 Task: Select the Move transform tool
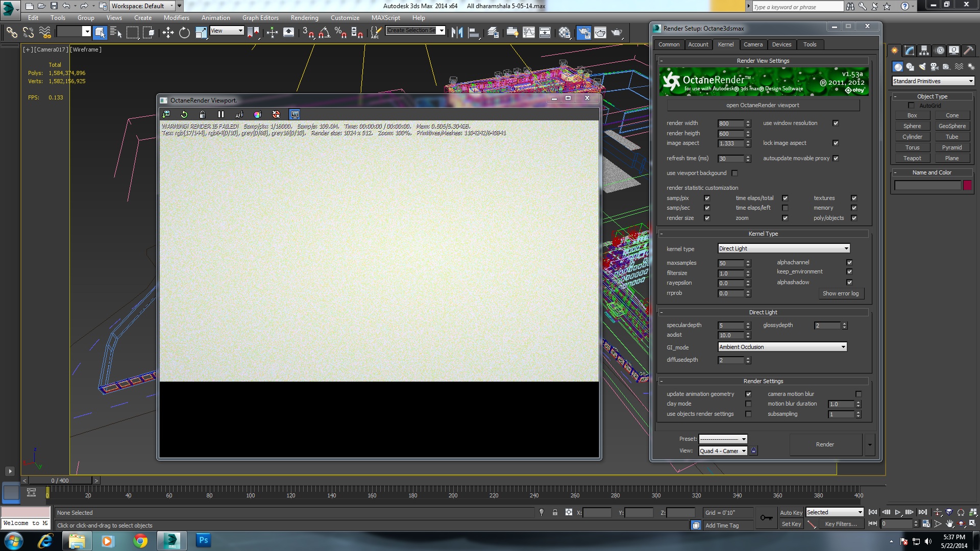tap(168, 33)
